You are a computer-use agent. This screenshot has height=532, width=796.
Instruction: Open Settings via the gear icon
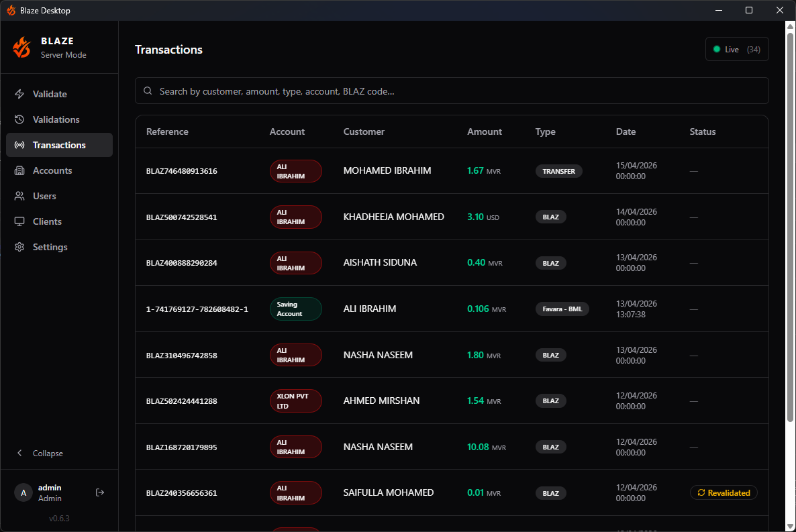[20, 247]
